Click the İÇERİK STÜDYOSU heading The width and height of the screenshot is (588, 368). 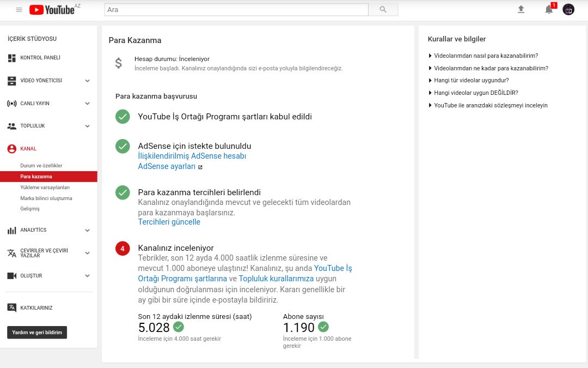point(32,39)
